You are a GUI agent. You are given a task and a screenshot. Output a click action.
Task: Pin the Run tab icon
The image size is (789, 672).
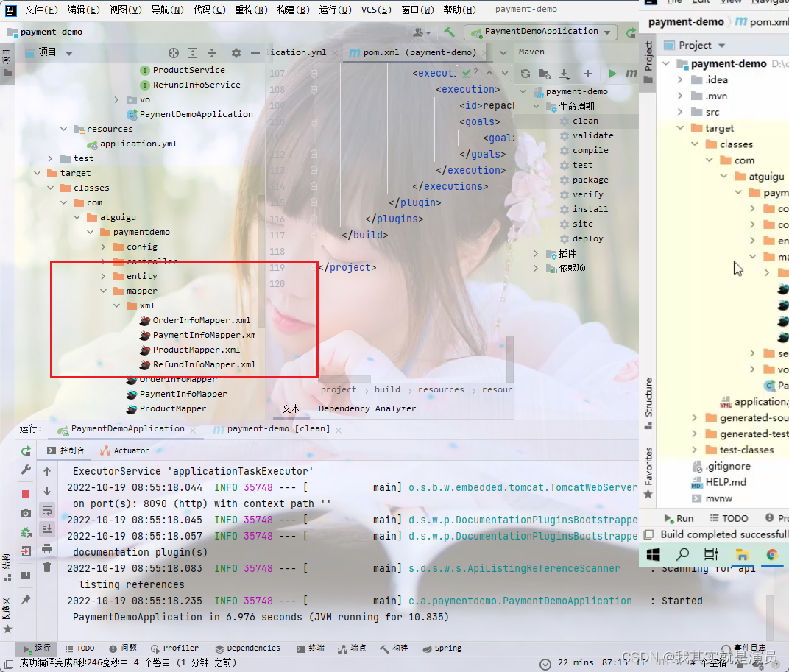pyautogui.click(x=26, y=600)
